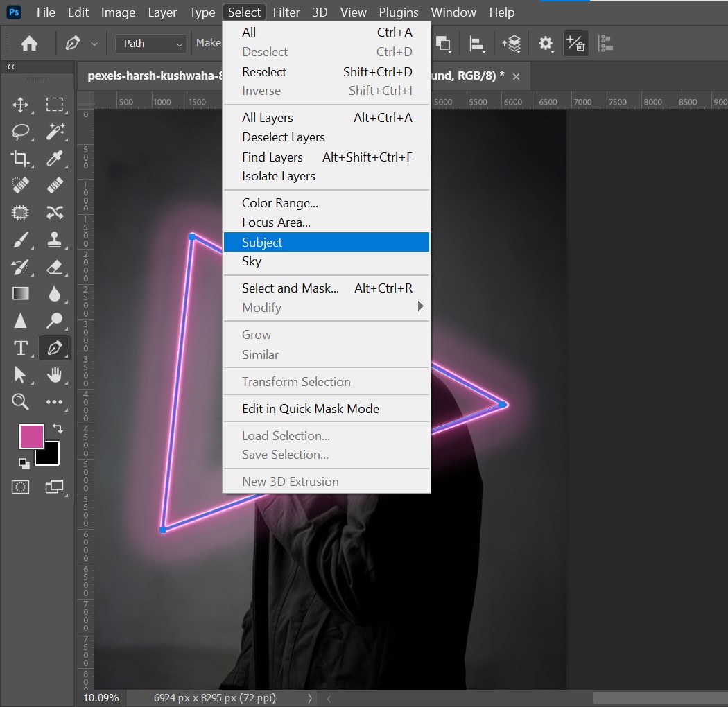Open the Layer menu
Viewport: 728px width, 707px height.
tap(162, 12)
